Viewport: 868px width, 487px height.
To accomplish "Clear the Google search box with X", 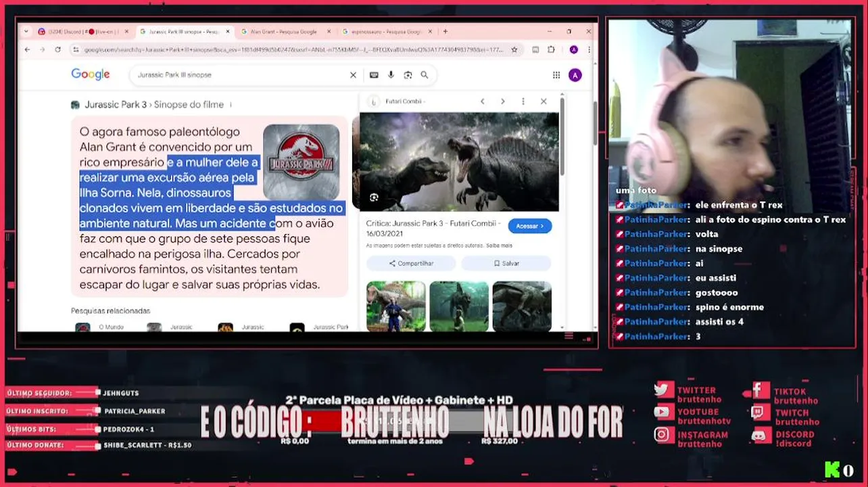I will 353,75.
